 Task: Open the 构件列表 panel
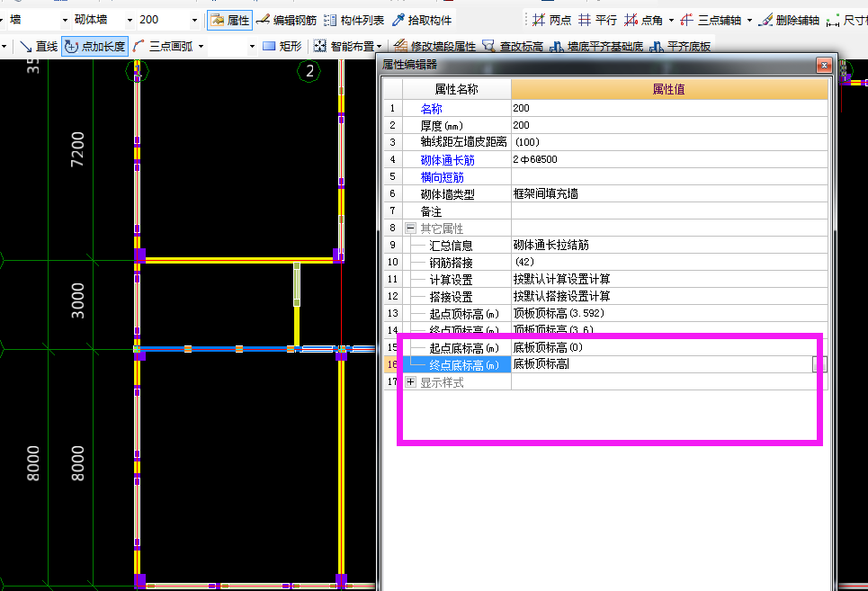(354, 21)
